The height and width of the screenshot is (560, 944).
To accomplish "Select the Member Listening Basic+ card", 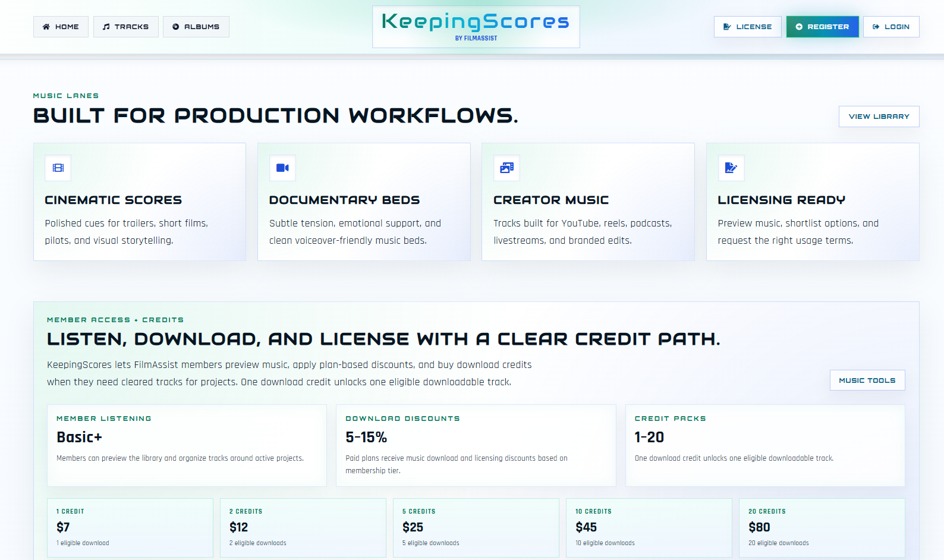I will pyautogui.click(x=187, y=446).
